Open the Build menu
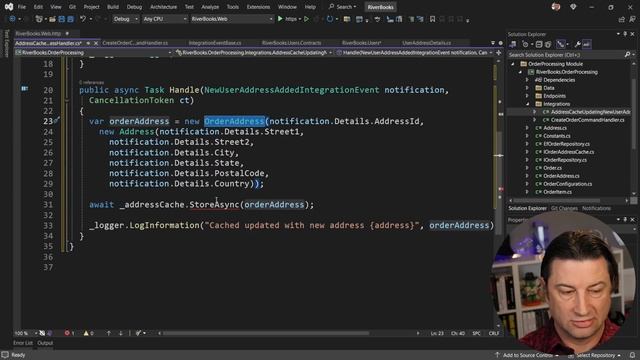The width and height of the screenshot is (640, 360). (x=113, y=7)
